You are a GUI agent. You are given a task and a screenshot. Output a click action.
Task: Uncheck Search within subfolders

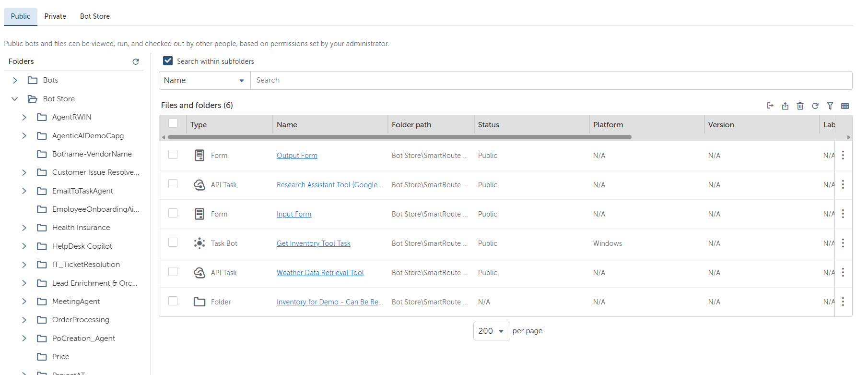[168, 61]
